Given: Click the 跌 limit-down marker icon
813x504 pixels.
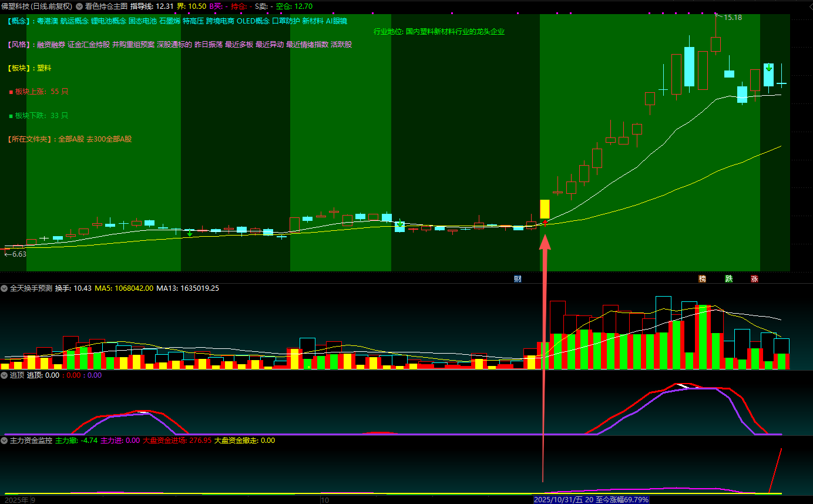Looking at the screenshot, I should coord(728,279).
